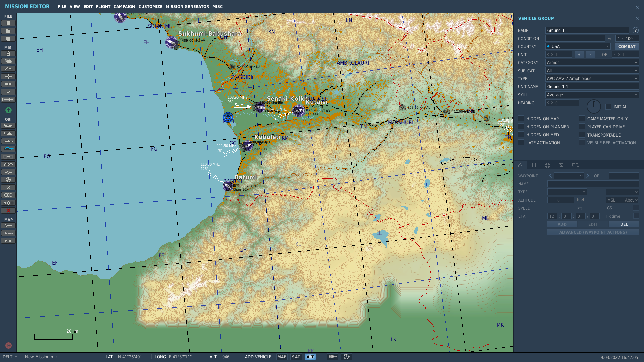Click the green Fly Mission arrow button
This screenshot has width=644, height=362.
(8, 110)
